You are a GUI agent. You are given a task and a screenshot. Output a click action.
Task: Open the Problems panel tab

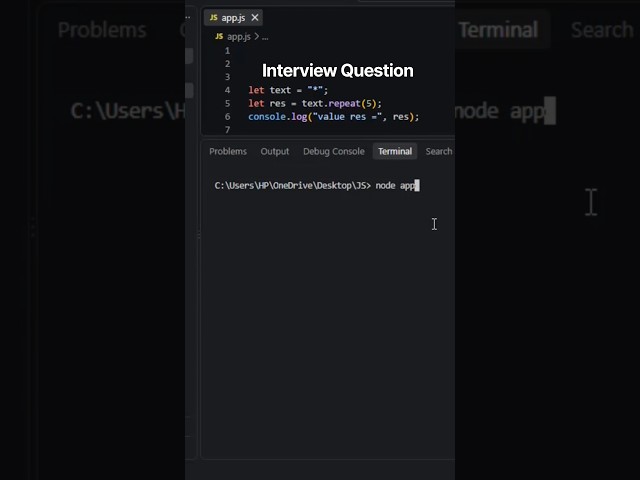[x=228, y=151]
